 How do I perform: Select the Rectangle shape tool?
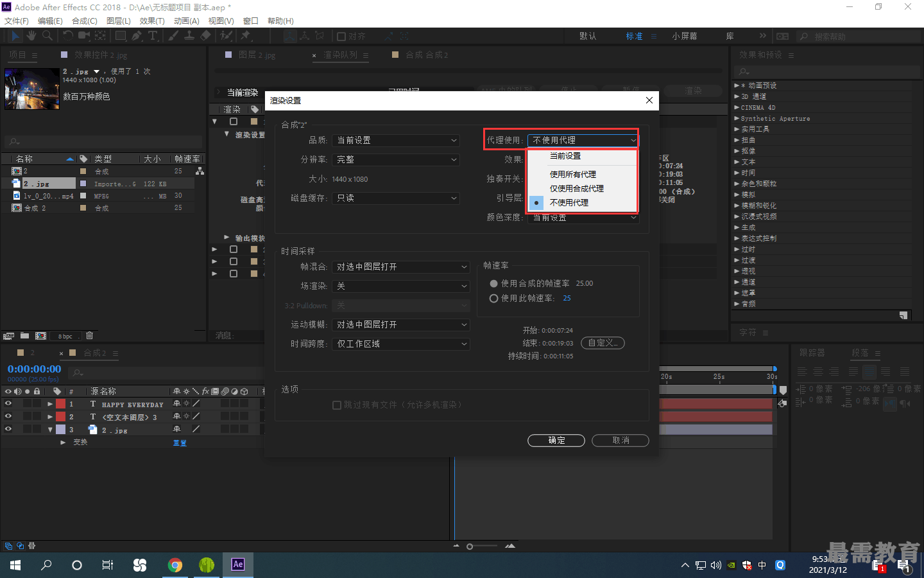(x=120, y=36)
